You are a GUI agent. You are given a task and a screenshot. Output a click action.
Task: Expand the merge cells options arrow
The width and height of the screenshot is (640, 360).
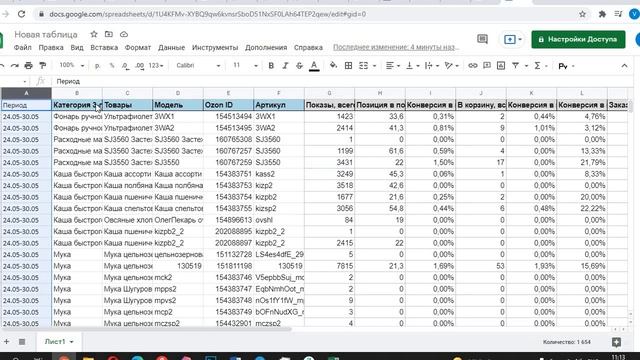click(x=374, y=66)
